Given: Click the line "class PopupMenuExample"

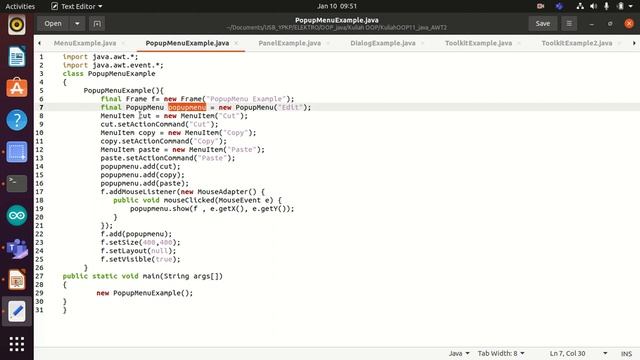Looking at the screenshot, I should (x=109, y=73).
